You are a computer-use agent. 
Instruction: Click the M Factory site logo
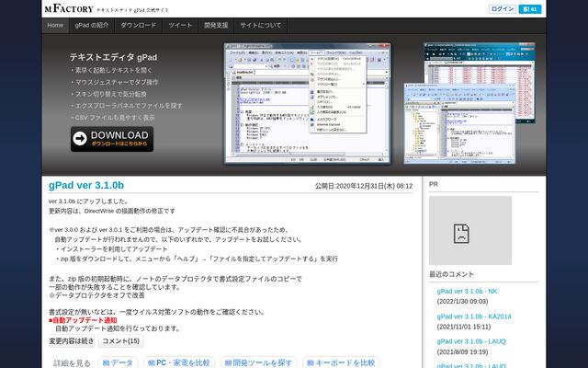tap(69, 9)
